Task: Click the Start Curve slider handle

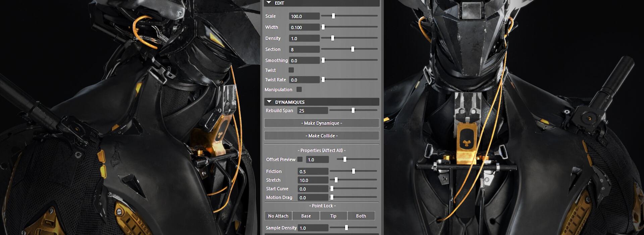Action: (332, 188)
